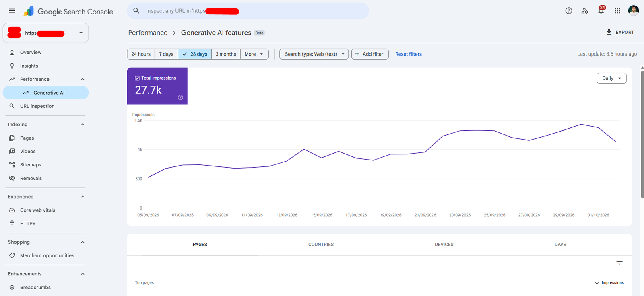The width and height of the screenshot is (644, 296).
Task: Click the Overview home icon
Action: (12, 52)
